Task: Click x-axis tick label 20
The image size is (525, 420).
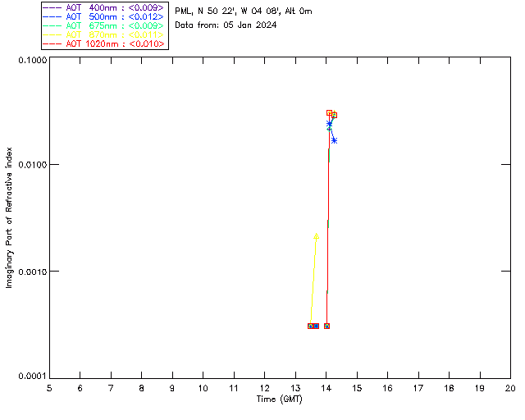Action: click(510, 388)
